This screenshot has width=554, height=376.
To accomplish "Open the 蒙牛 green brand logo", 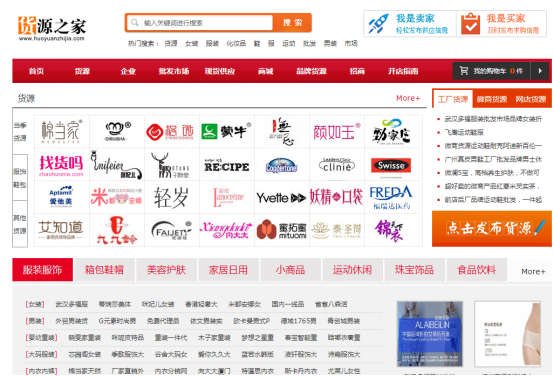I will [226, 131].
